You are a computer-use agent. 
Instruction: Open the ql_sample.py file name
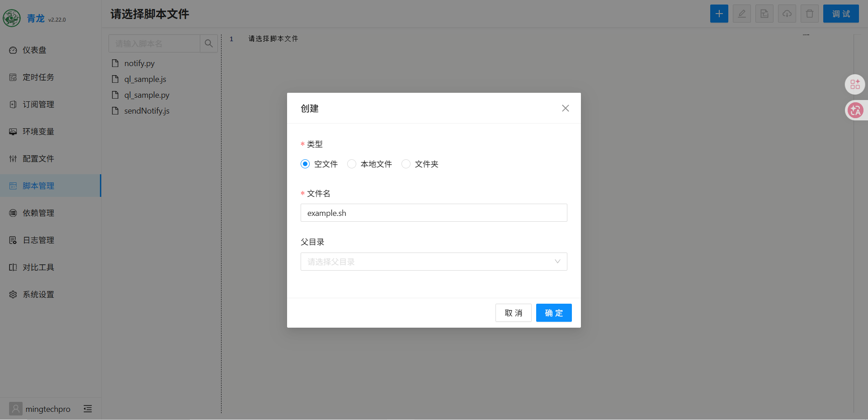[147, 95]
